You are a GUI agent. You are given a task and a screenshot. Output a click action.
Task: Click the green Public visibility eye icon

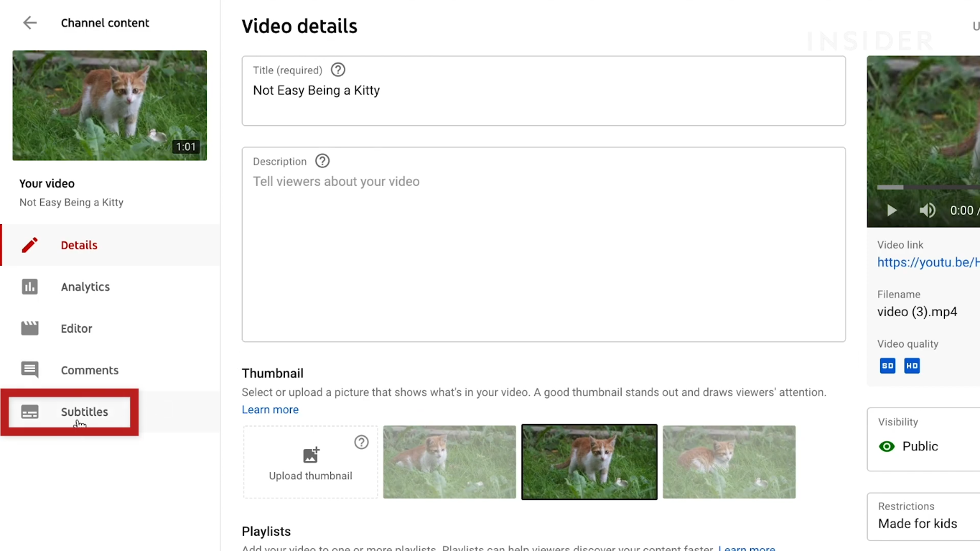tap(887, 446)
